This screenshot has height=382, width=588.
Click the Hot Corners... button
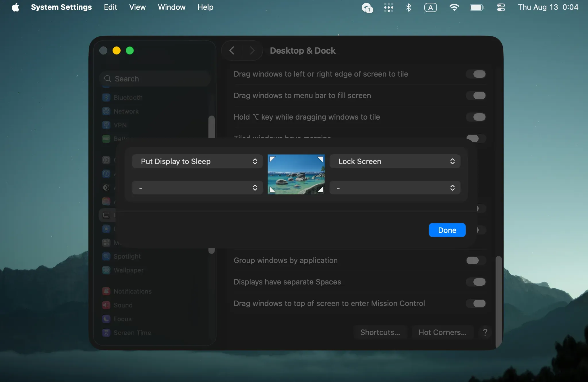click(x=443, y=332)
